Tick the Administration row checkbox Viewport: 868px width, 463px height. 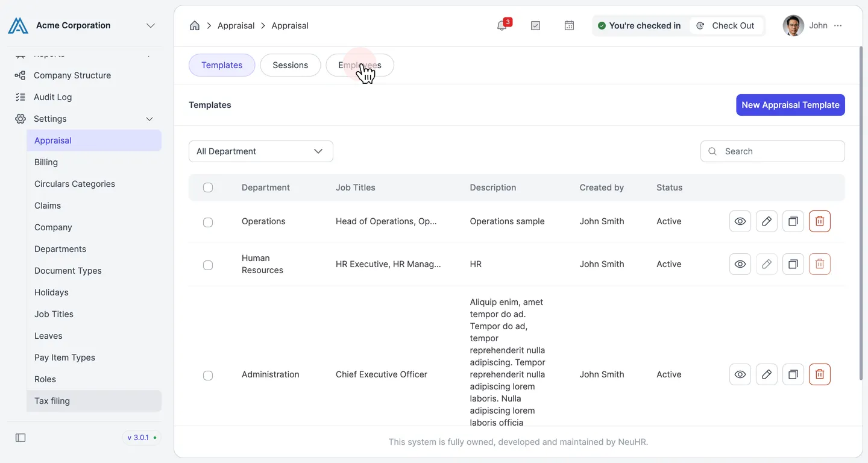pos(208,376)
